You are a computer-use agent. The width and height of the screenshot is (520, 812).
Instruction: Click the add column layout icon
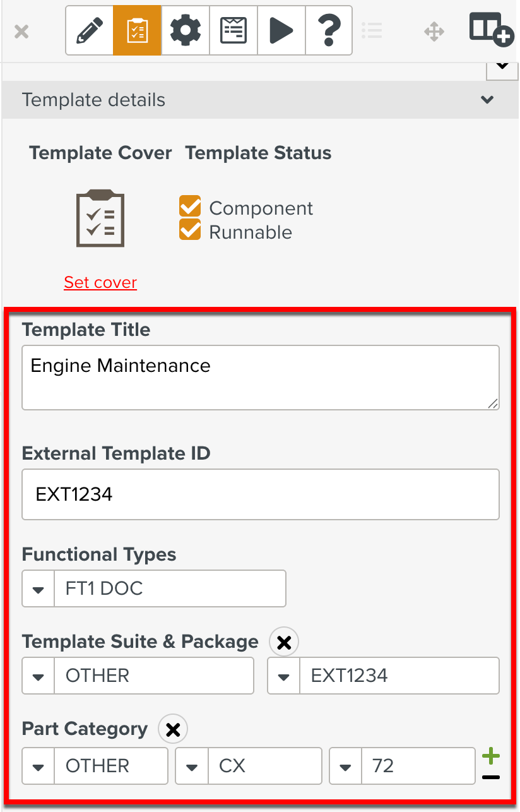pyautogui.click(x=491, y=29)
